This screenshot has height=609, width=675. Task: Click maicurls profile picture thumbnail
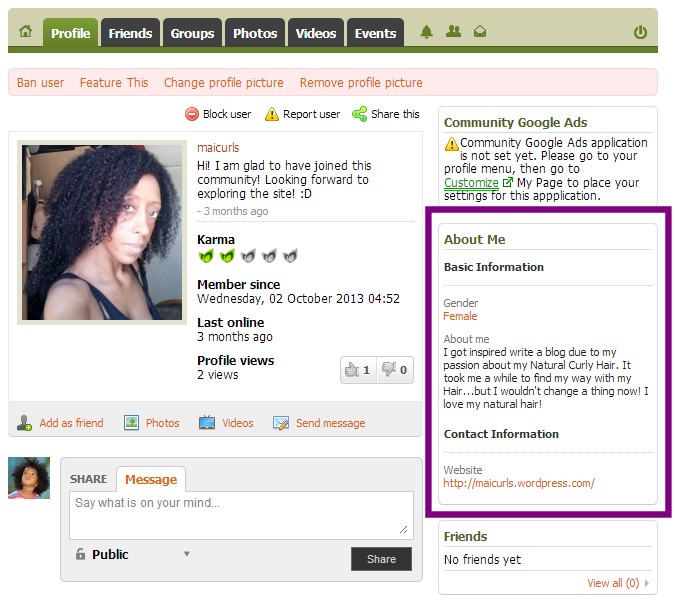tap(102, 232)
